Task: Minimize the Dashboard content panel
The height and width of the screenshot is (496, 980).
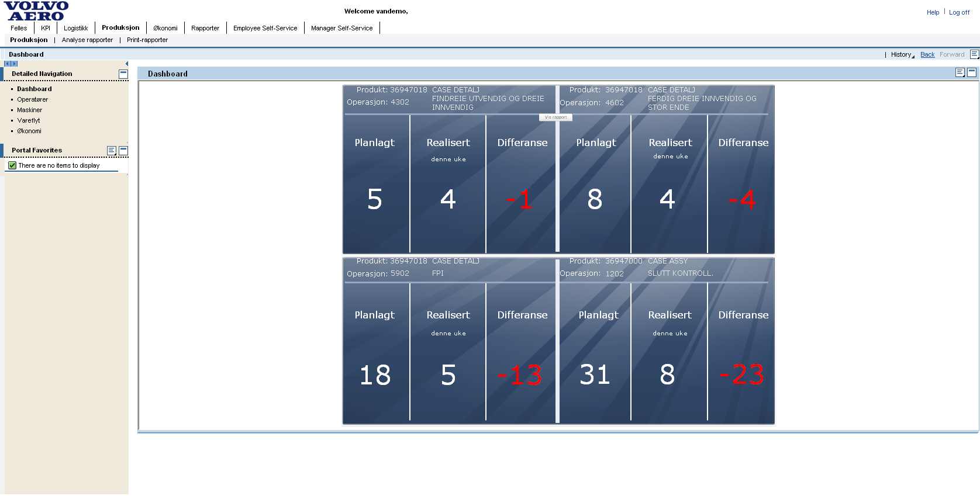Action: (x=972, y=72)
